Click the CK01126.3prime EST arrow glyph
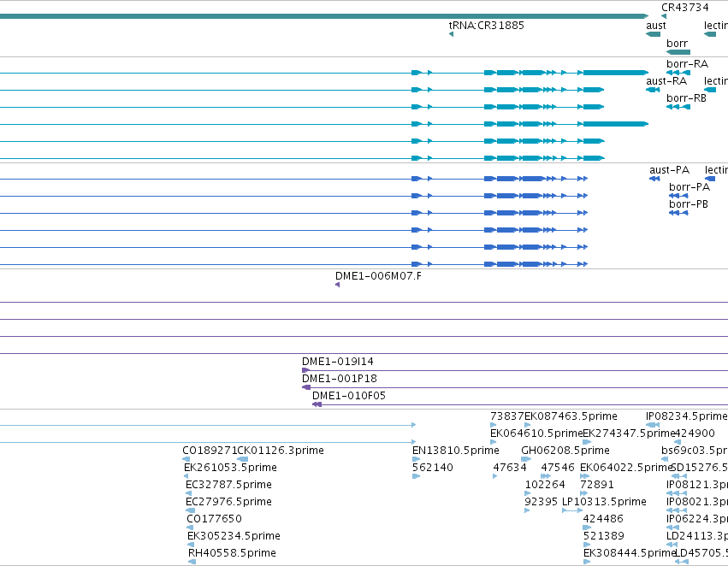Screen dimensions: 728x566 242,459
